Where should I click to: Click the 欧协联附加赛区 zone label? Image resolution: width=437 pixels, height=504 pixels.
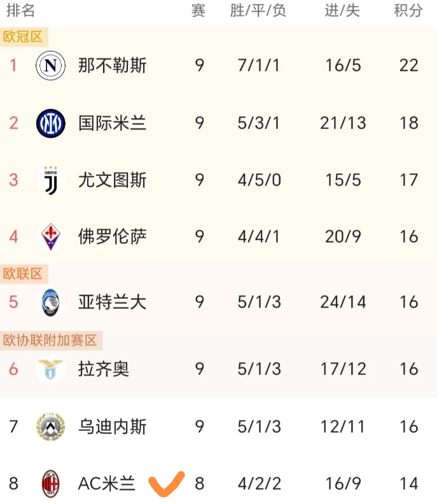[x=50, y=341]
